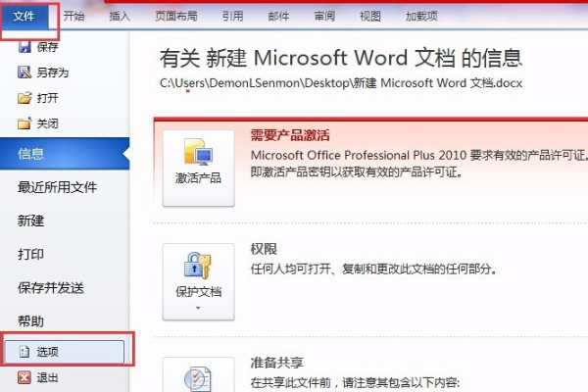588x392 pixels.
Task: Click the heading 需要产品激活
Action: 290,135
